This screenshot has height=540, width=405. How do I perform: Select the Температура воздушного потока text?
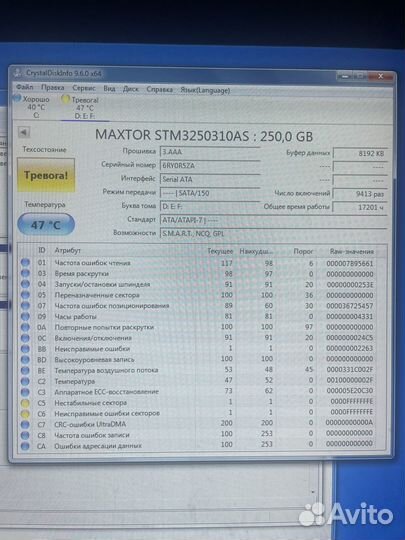[106, 370]
